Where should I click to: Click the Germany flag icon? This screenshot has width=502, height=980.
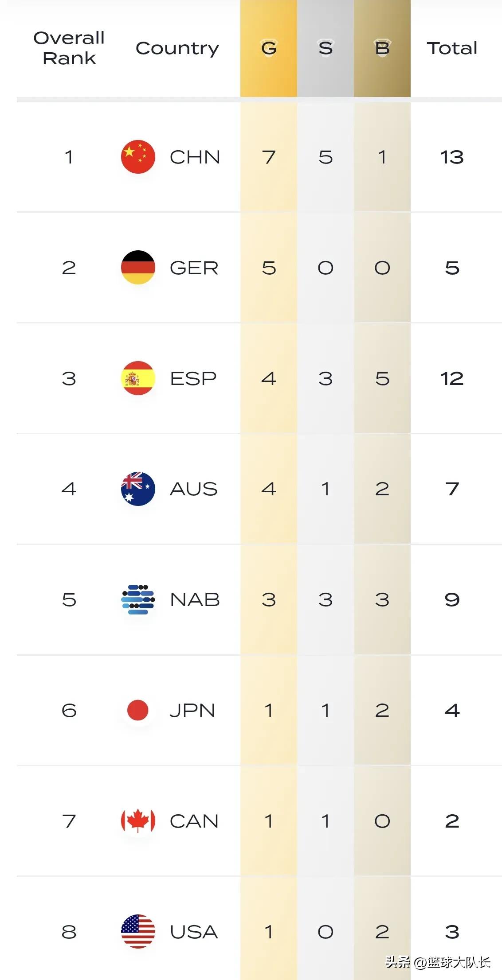(x=138, y=268)
